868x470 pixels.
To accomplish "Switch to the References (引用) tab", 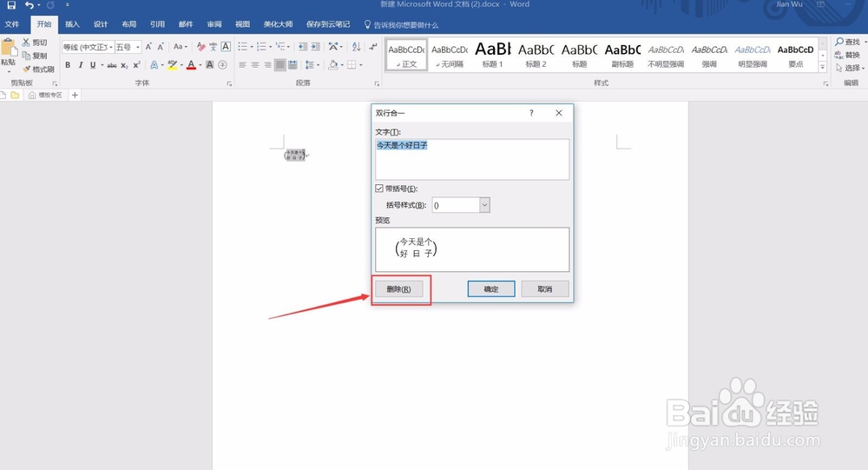I will pos(157,24).
